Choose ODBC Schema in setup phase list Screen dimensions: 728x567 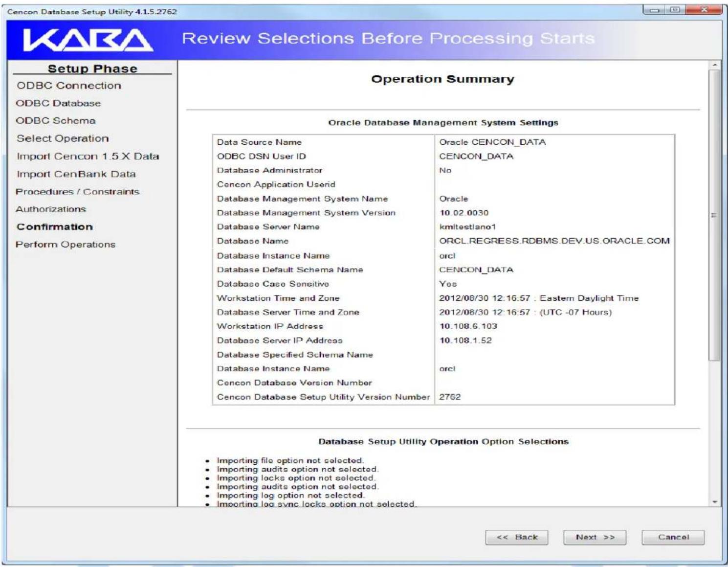56,121
